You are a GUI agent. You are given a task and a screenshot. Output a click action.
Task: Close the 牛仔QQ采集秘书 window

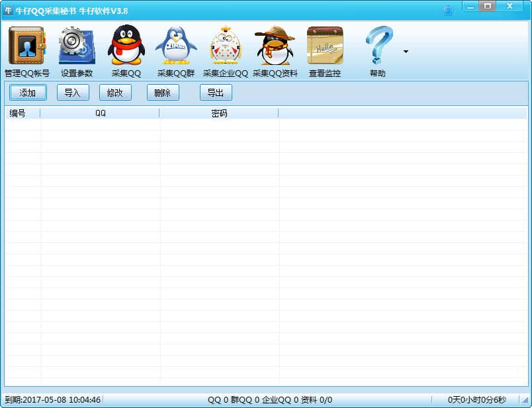click(510, 7)
